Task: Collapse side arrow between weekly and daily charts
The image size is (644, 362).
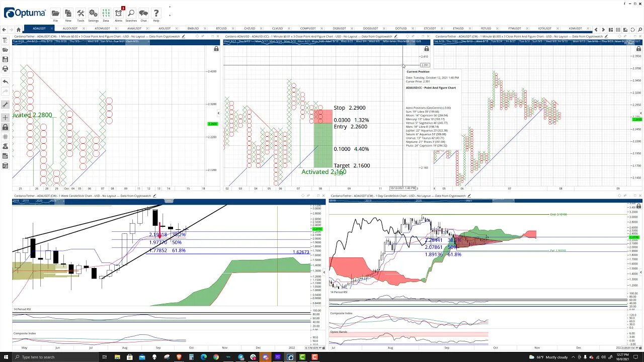Action: tap(324, 272)
